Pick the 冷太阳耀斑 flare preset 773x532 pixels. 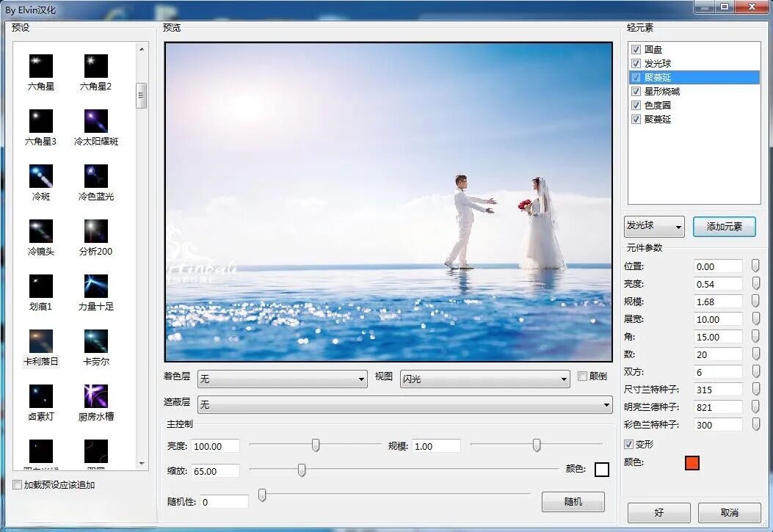point(95,121)
